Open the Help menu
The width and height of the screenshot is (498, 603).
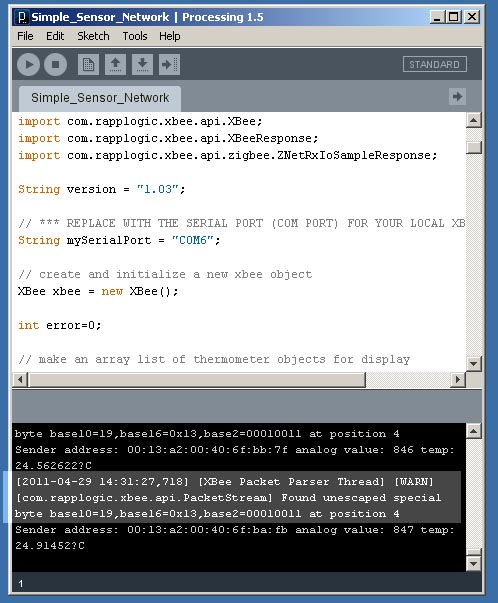[170, 36]
